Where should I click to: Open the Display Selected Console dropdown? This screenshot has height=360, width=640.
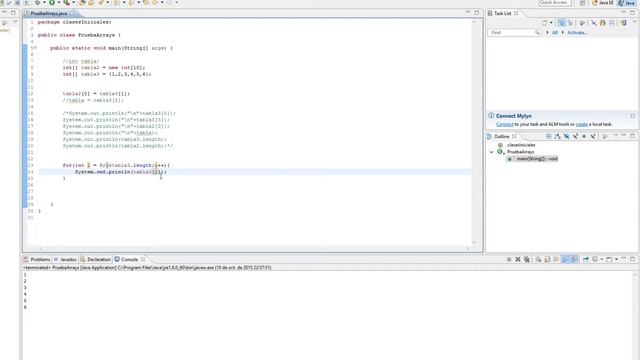[x=602, y=260]
